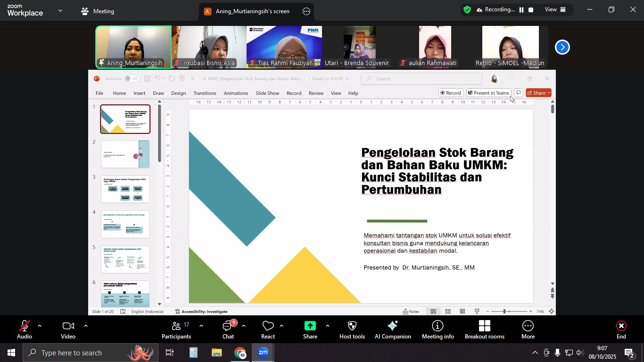Toggle the Video camera on
This screenshot has width=644, height=362.
point(68,329)
